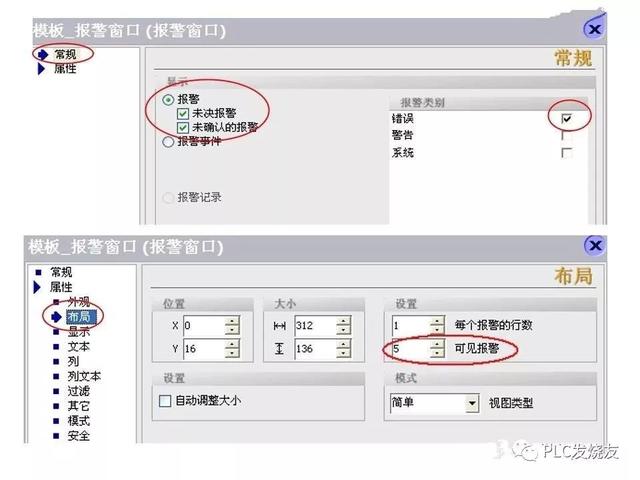Expand the 属性 node in upper tree
The width and height of the screenshot is (640, 480).
click(41, 69)
